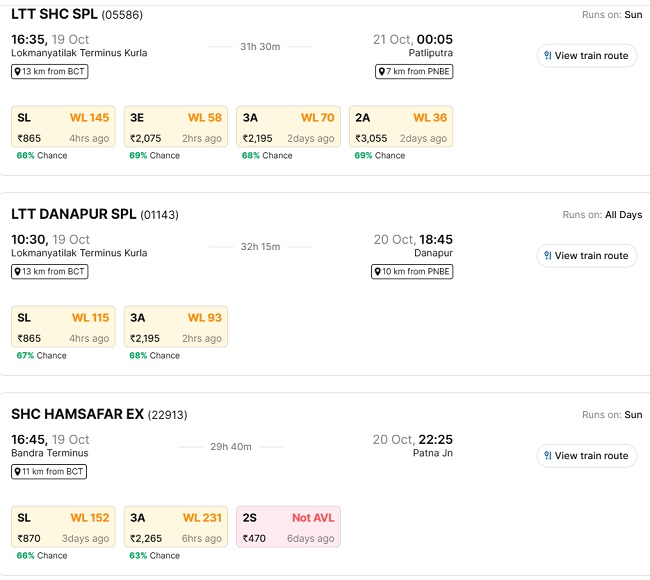Click location pin in 11 km from BCT badge
Image resolution: width=650 pixels, height=580 pixels.
18,472
